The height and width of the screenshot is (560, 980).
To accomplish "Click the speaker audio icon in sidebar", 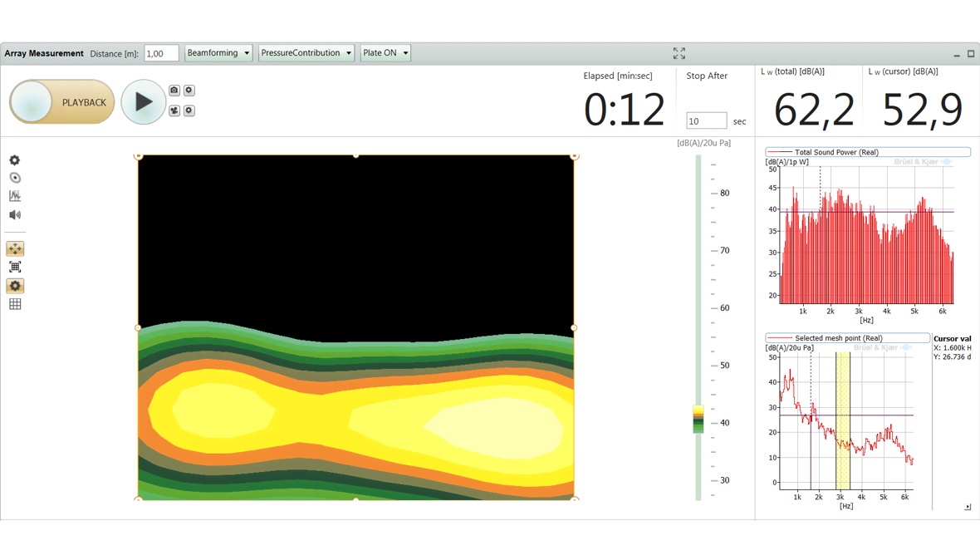I will click(x=15, y=214).
